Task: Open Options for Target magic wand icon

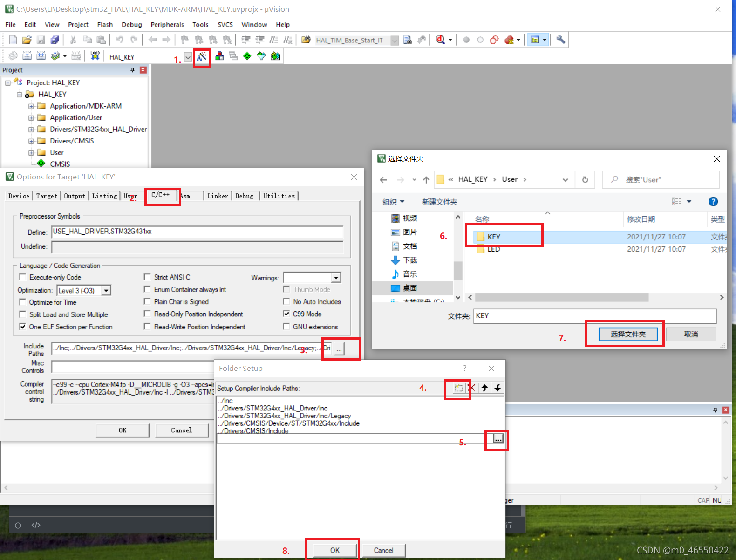Action: click(202, 56)
